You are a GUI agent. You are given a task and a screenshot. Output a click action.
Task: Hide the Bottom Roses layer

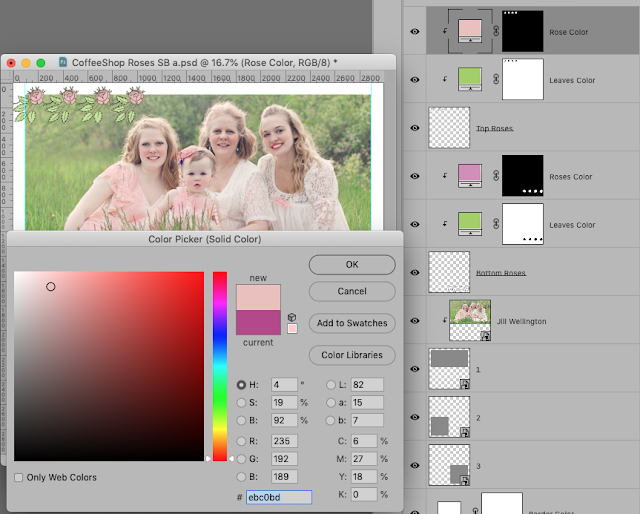415,272
